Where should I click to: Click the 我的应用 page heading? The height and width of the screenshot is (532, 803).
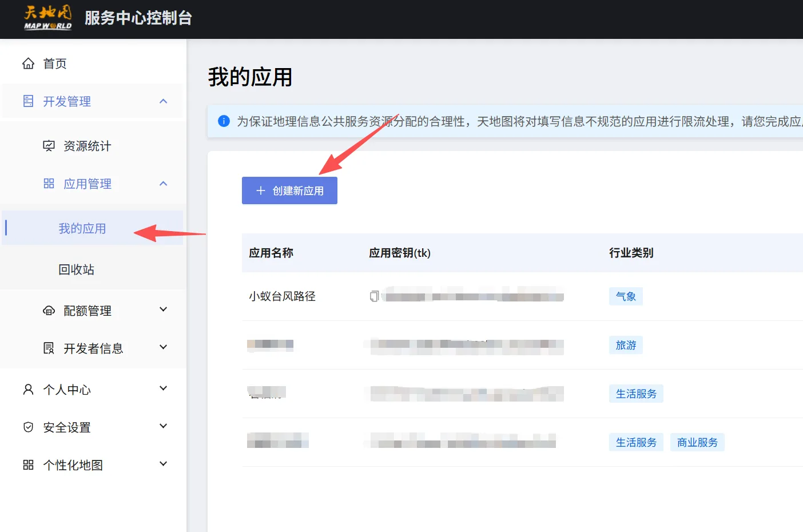click(251, 77)
